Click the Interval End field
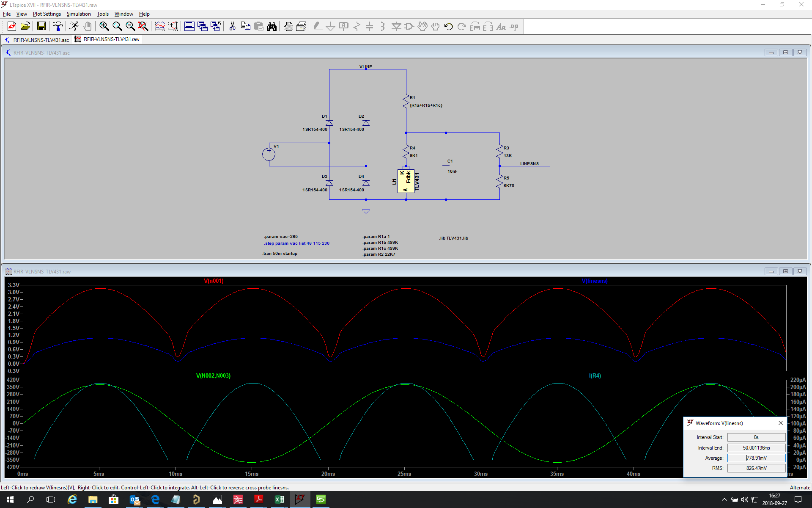This screenshot has height=508, width=812. click(x=756, y=447)
